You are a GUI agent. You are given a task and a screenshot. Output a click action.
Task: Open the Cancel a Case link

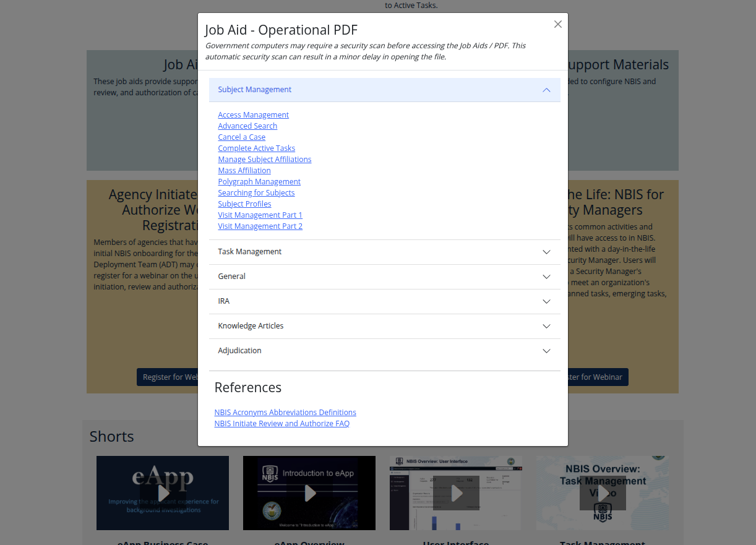pos(241,137)
